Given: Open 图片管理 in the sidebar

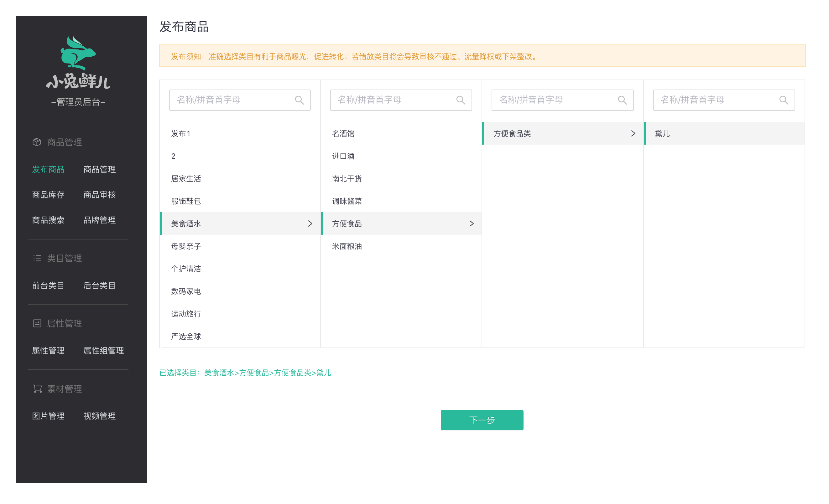Looking at the screenshot, I should pos(48,416).
